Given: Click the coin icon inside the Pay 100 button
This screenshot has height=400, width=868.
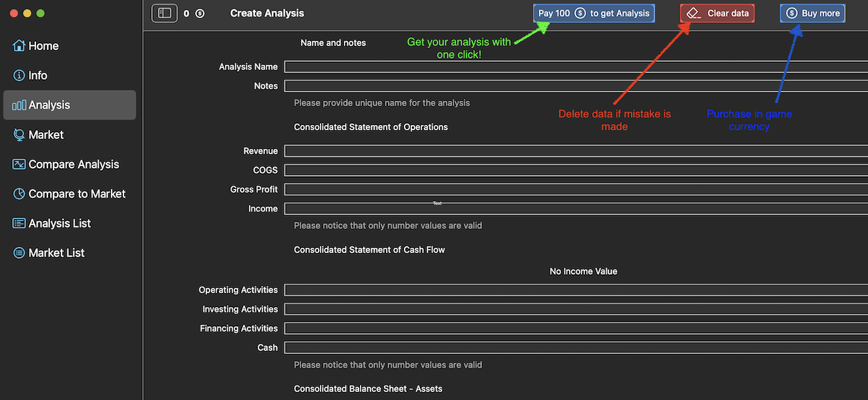Looking at the screenshot, I should click(x=580, y=13).
